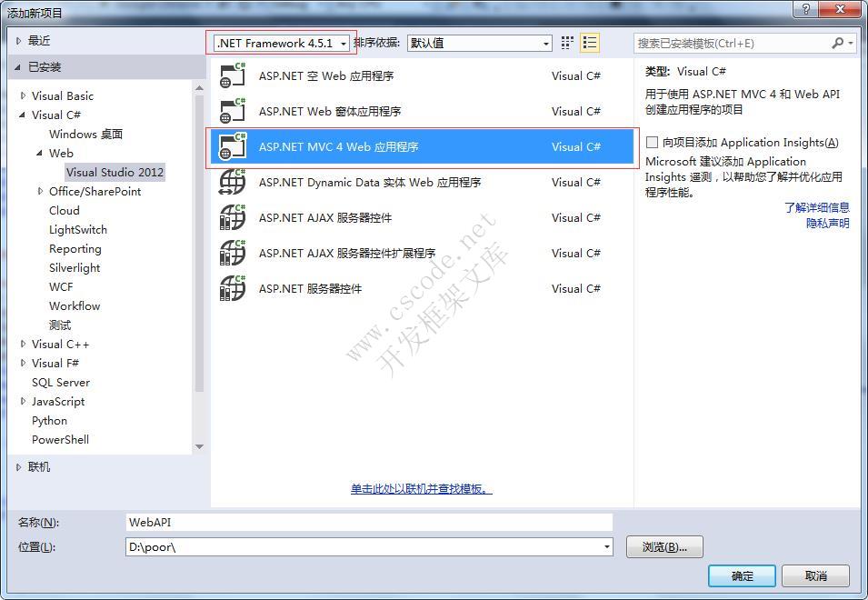Collapse the Web tree node
868x600 pixels.
(40, 153)
